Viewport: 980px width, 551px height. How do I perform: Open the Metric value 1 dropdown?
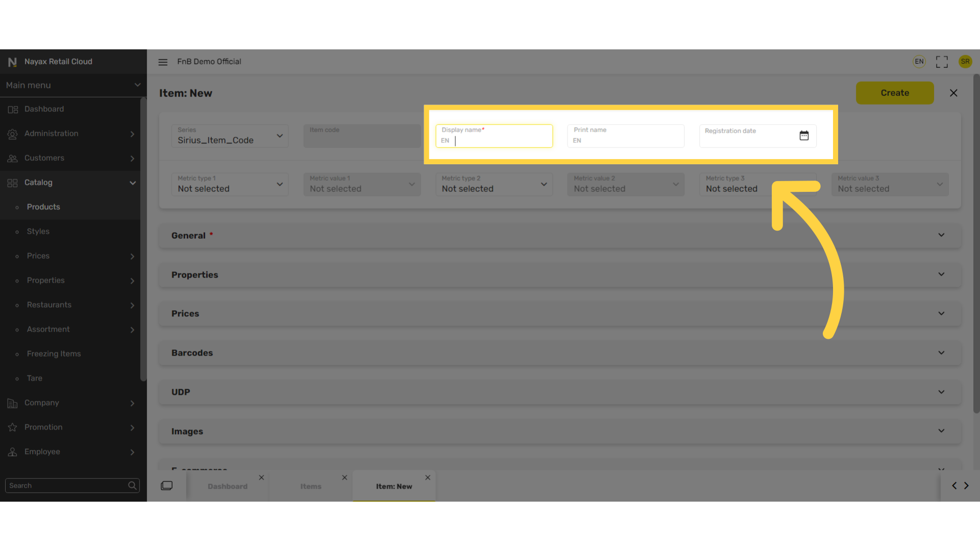pos(362,185)
